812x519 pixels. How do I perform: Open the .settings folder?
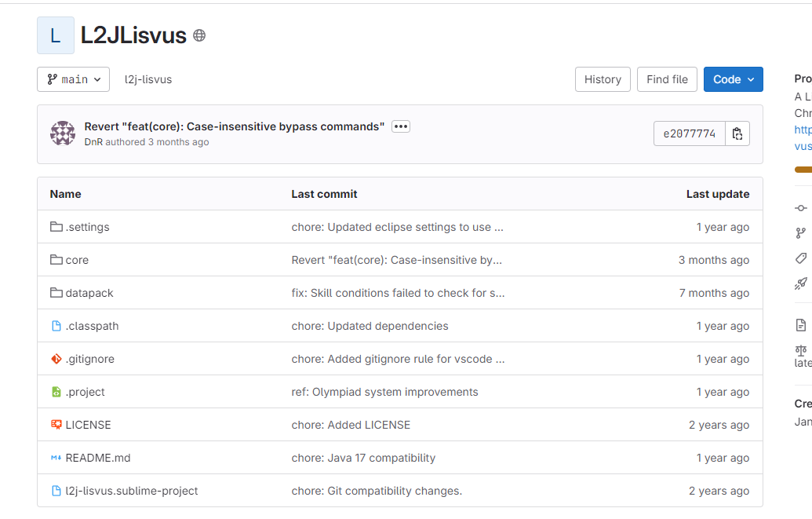pos(87,227)
